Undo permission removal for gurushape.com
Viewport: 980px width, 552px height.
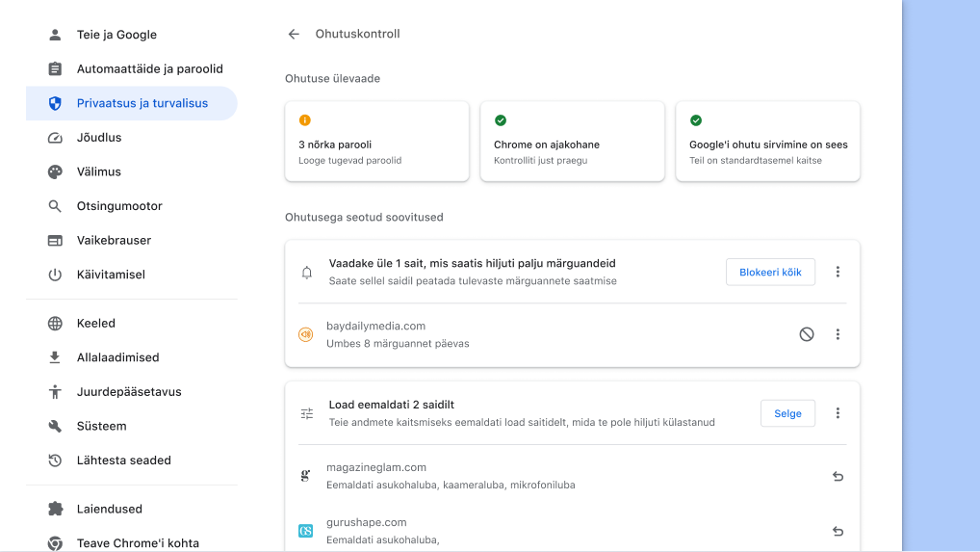click(x=838, y=532)
